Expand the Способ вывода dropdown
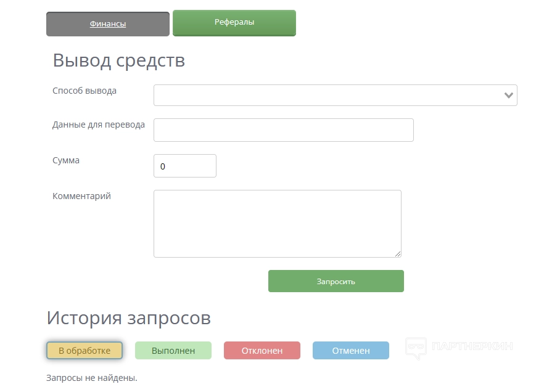 (335, 96)
